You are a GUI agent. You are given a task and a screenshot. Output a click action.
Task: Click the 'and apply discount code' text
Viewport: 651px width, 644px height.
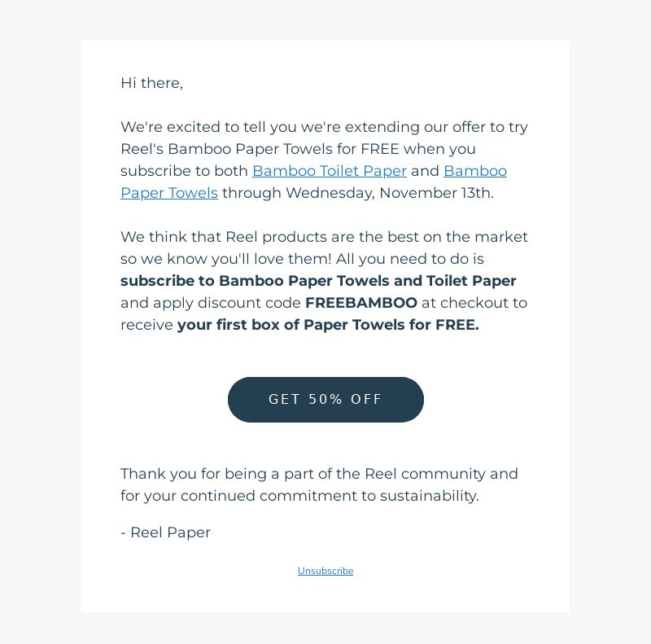(211, 303)
